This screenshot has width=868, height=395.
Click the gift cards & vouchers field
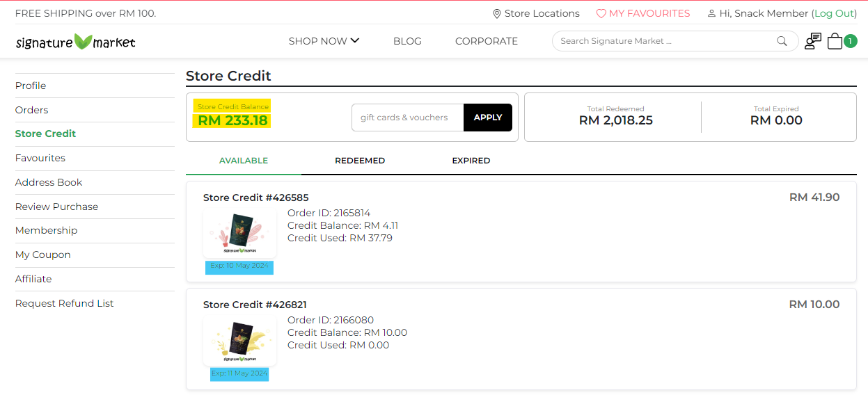tap(407, 118)
